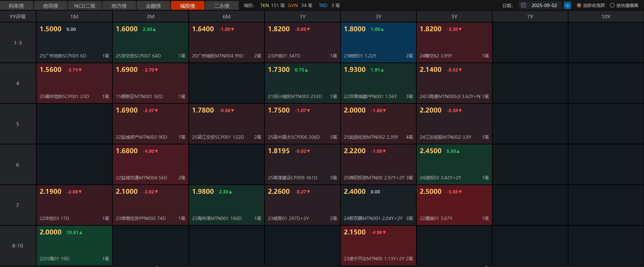Open the 23淮南经发PPN002 74D cell
The image size is (644, 267).
(150, 205)
